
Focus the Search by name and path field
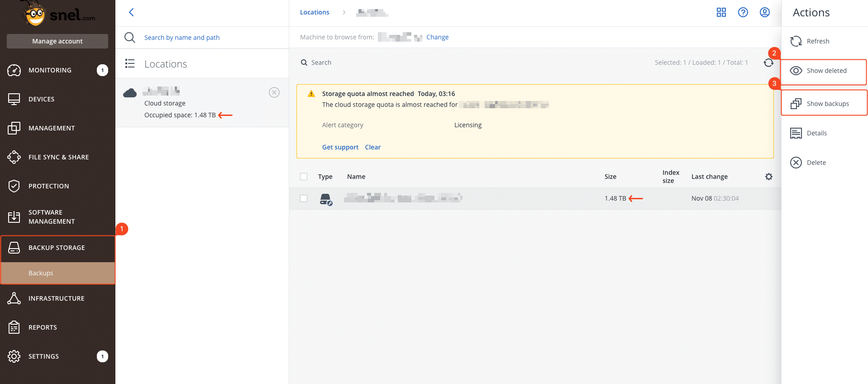pos(182,38)
